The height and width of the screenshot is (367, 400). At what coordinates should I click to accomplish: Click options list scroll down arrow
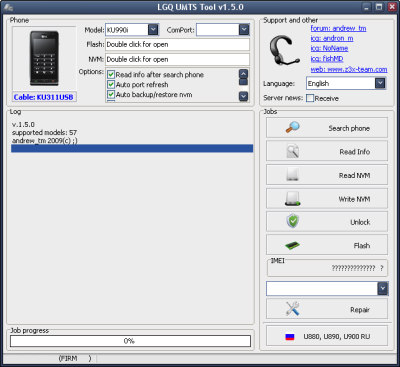click(x=244, y=96)
